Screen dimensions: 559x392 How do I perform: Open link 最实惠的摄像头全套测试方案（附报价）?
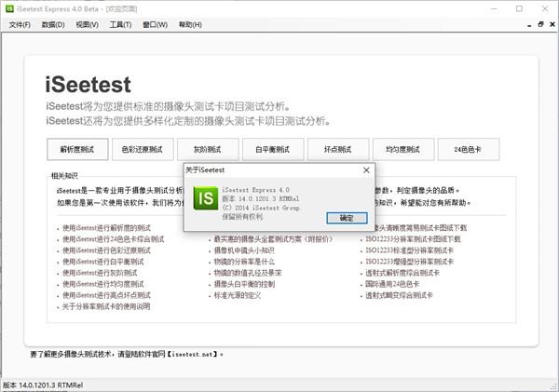273,239
